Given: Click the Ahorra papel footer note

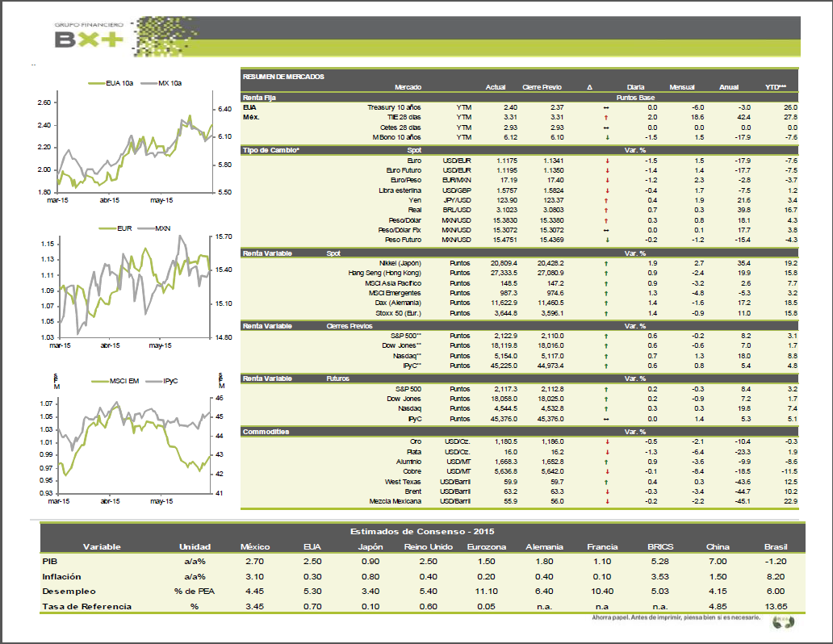Looking at the screenshot, I should tap(676, 618).
